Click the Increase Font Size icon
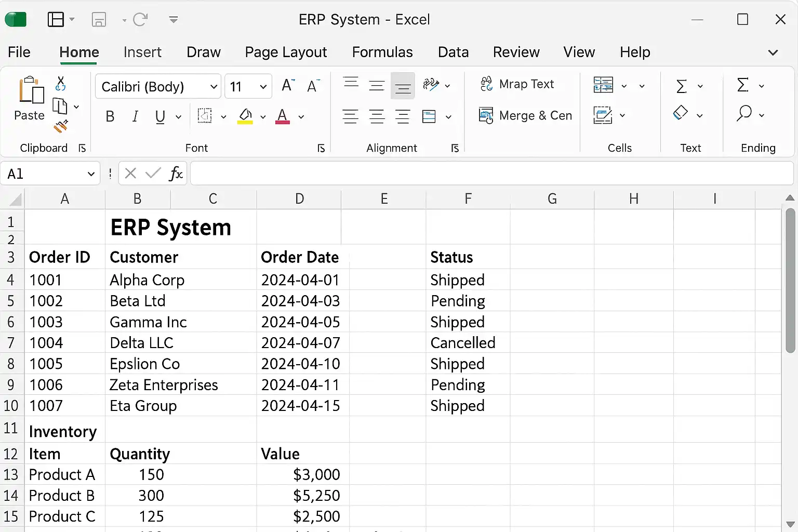798x532 pixels. click(287, 86)
